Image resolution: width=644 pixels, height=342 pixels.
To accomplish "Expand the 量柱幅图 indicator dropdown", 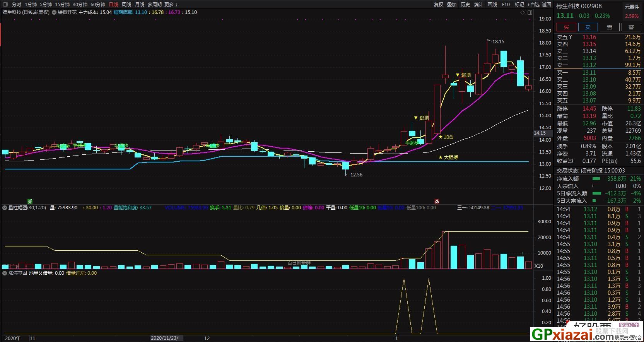I will (5, 208).
